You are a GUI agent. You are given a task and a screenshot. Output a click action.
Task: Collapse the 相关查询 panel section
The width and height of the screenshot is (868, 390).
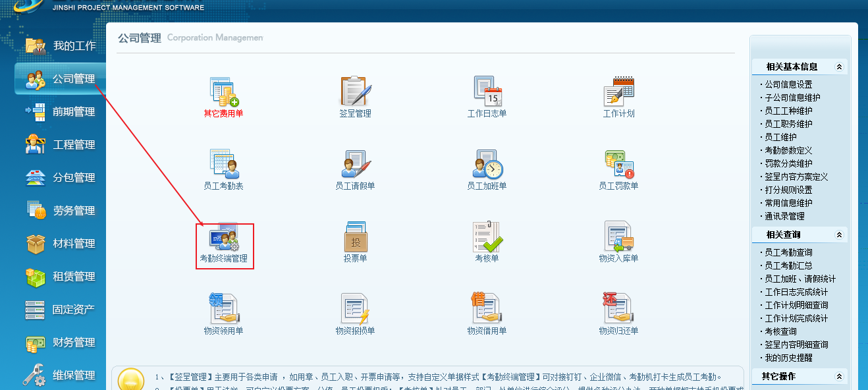838,235
